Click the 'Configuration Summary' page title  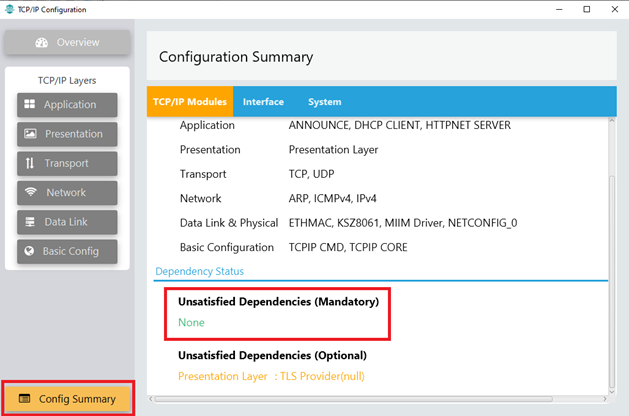[236, 57]
